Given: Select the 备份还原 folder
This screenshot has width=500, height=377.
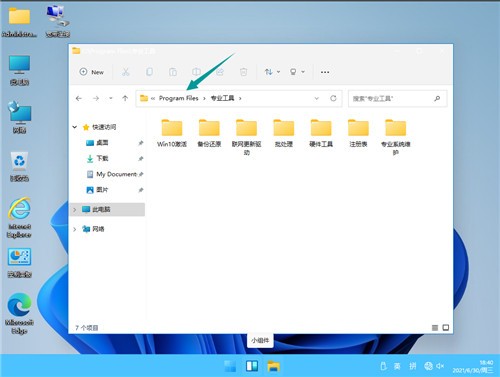Looking at the screenshot, I should coord(209,133).
